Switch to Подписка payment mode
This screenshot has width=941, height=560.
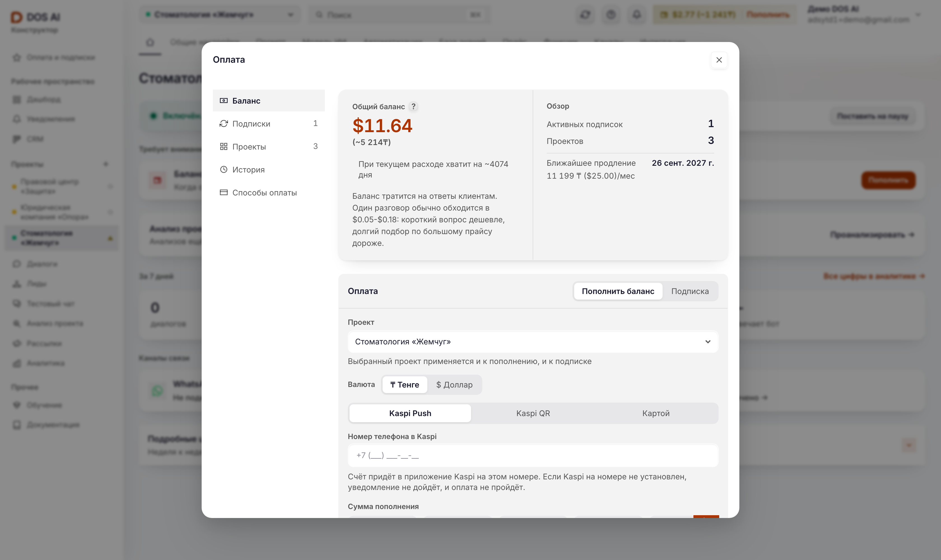(690, 291)
